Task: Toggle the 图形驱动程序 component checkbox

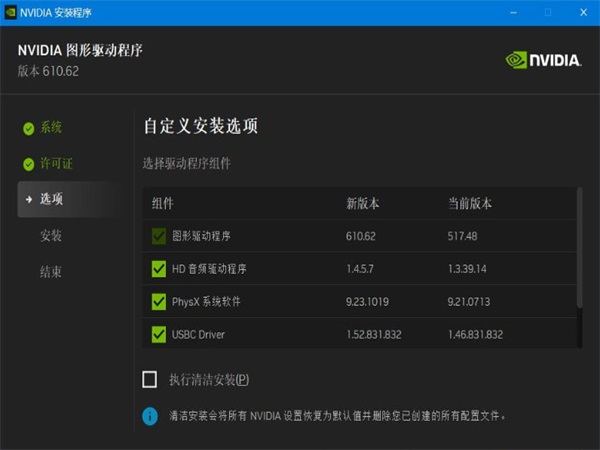Action: (x=159, y=236)
